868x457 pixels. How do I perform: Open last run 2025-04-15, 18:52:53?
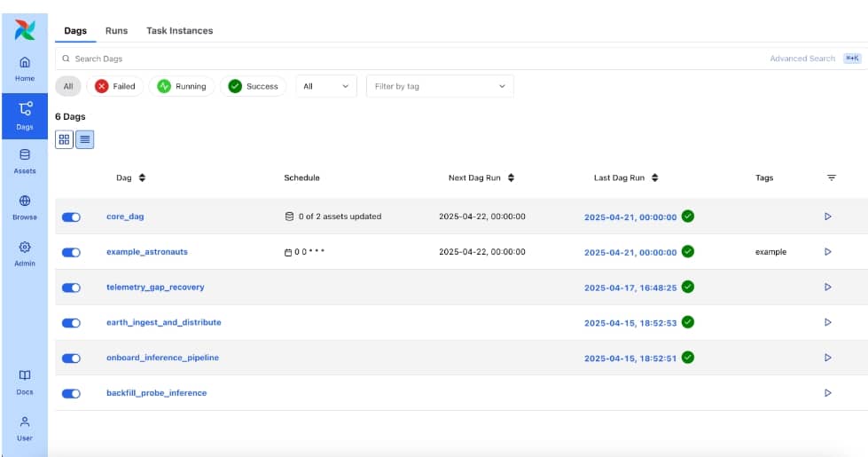[630, 323]
